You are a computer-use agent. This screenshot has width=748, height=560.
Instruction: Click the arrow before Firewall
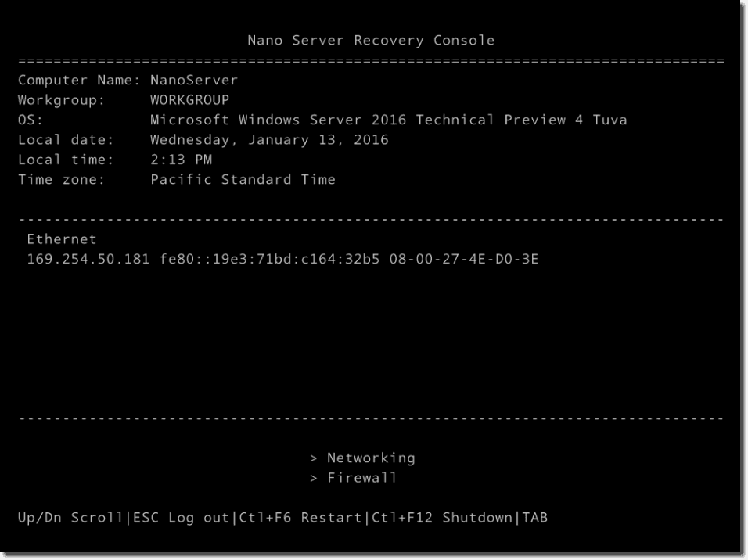(313, 477)
